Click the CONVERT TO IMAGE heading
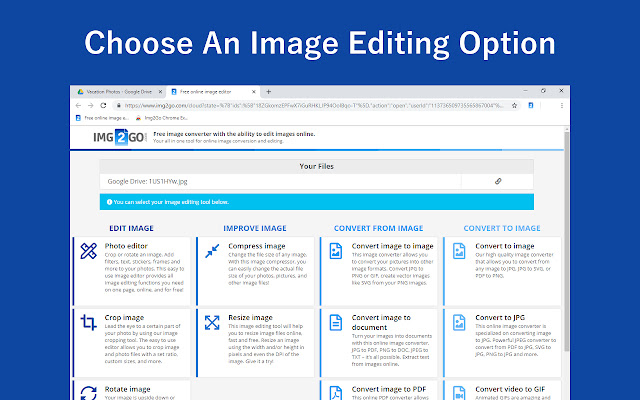The height and width of the screenshot is (400, 640). [x=502, y=228]
